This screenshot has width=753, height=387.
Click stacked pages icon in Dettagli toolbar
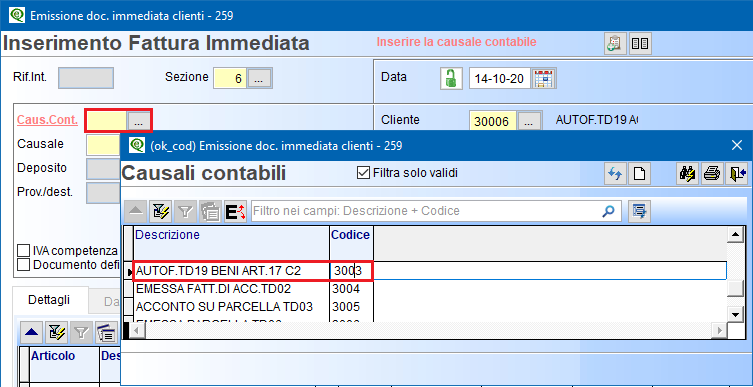pyautogui.click(x=107, y=332)
